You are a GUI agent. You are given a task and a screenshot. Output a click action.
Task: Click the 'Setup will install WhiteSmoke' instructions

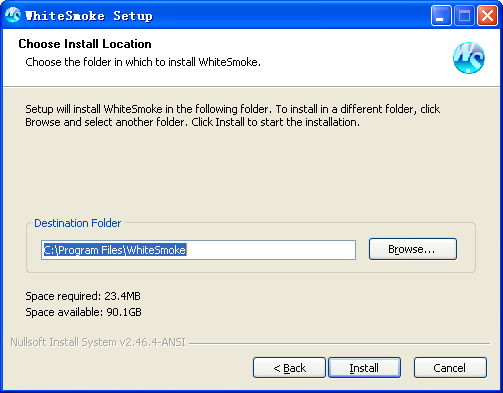pos(232,115)
